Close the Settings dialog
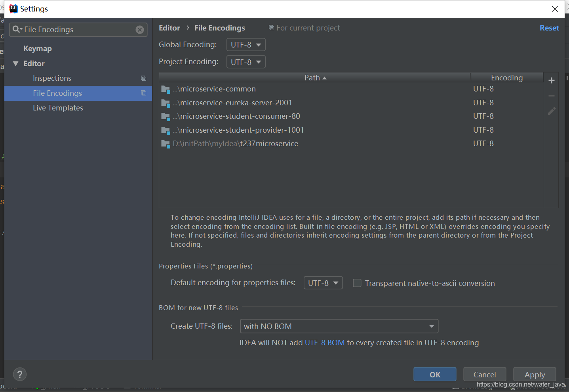This screenshot has width=569, height=392. tap(555, 9)
